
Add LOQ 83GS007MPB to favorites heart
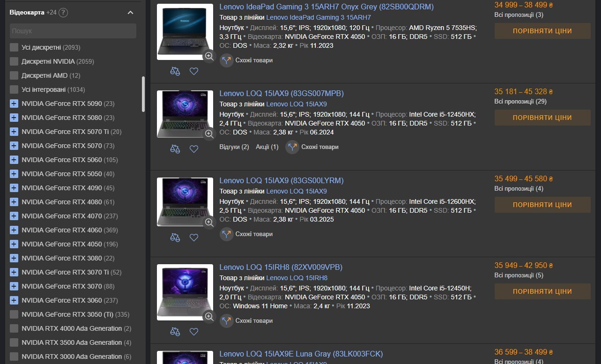pos(194,149)
